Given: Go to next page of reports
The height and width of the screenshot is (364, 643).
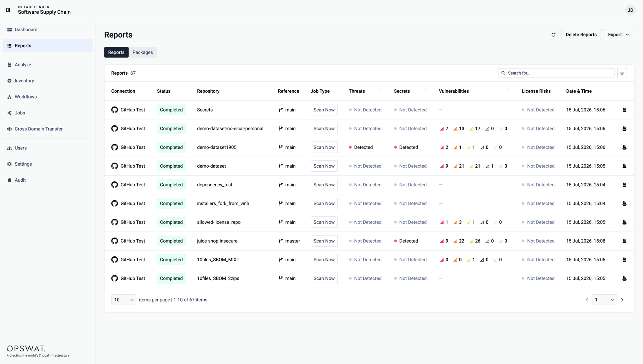Looking at the screenshot, I should 622,300.
